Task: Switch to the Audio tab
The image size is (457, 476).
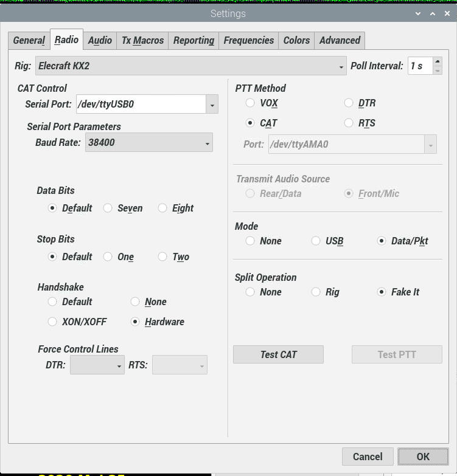Action: (100, 40)
